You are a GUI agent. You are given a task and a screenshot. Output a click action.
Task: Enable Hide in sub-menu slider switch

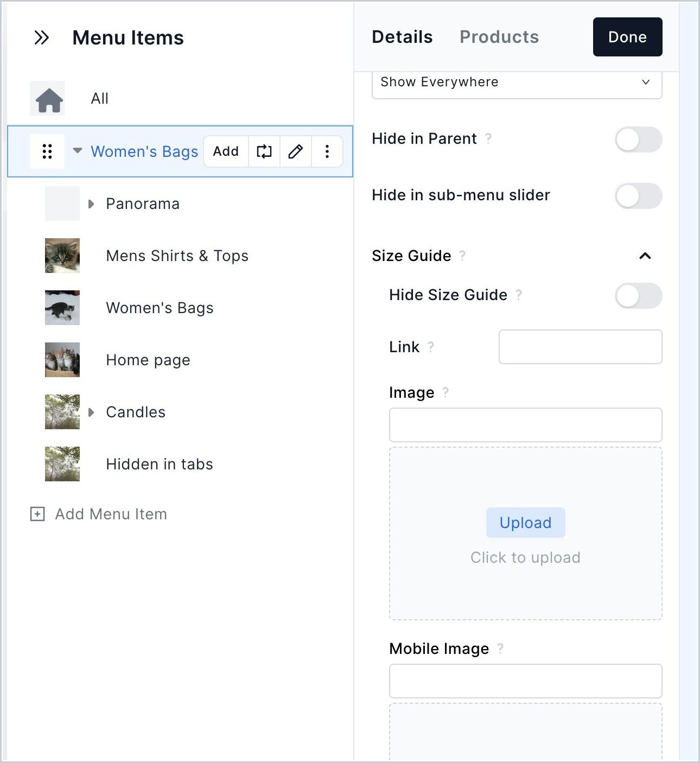point(638,196)
